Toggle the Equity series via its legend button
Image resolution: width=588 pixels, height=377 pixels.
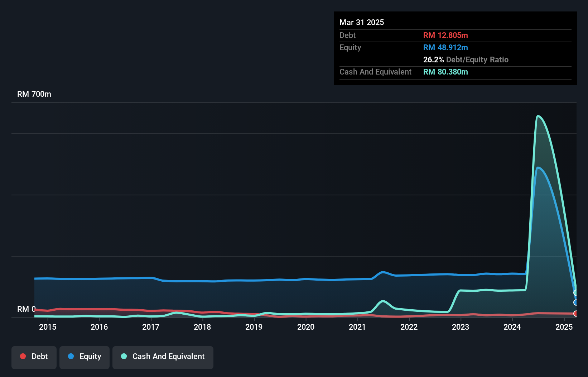pyautogui.click(x=84, y=357)
